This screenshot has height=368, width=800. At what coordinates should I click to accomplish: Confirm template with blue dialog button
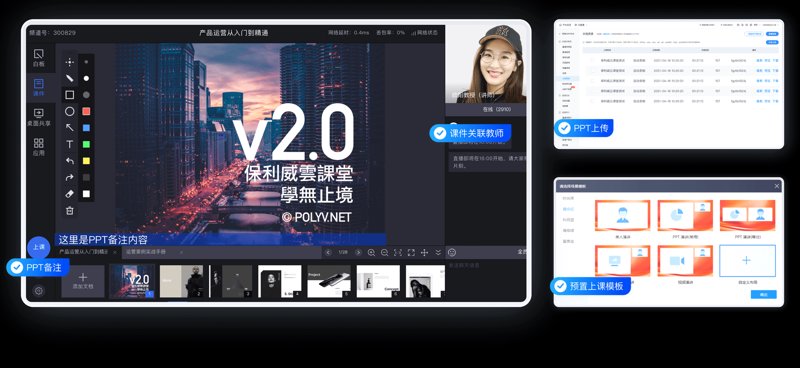(764, 295)
